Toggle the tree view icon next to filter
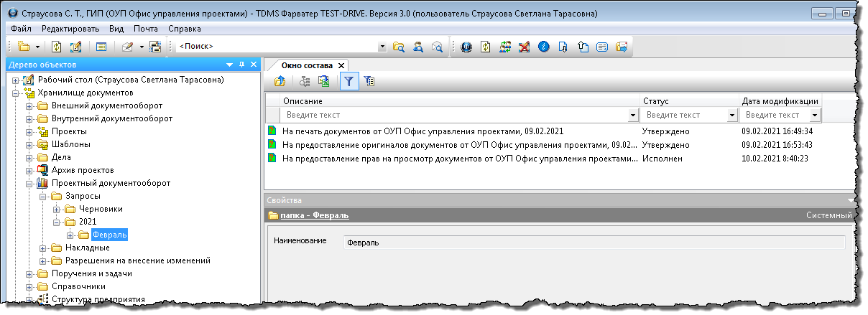 pos(369,82)
